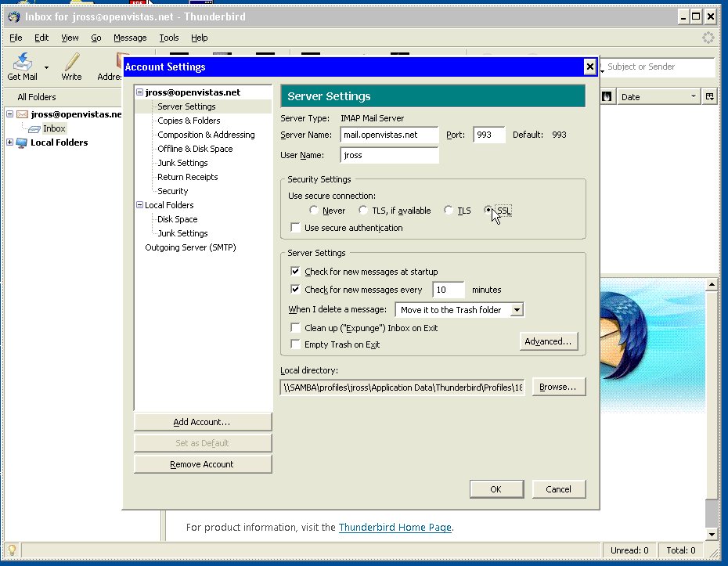Open the Message menu
This screenshot has height=566, width=728.
click(130, 38)
